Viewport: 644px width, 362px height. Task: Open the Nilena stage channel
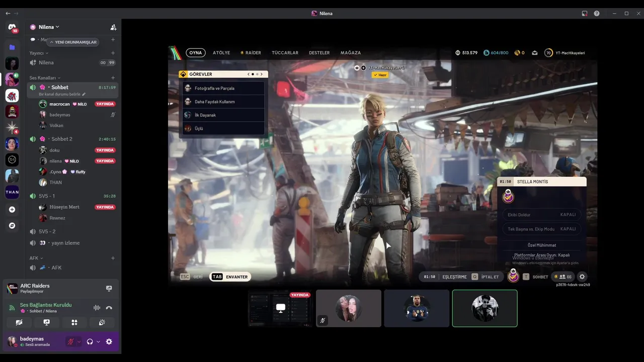click(72, 63)
